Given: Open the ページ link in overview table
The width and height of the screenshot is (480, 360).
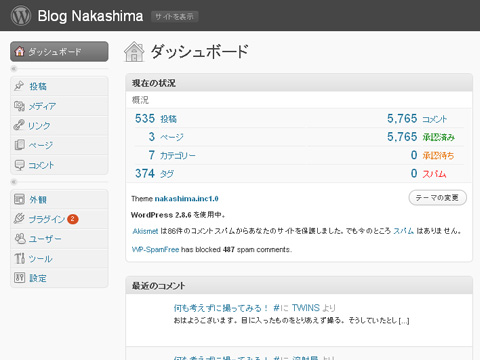Looking at the screenshot, I should click(172, 137).
